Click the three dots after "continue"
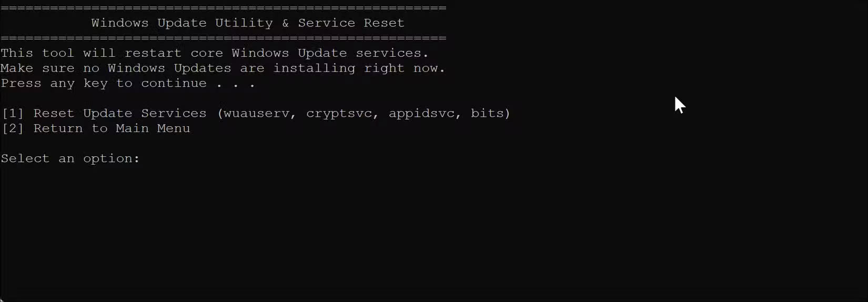This screenshot has width=868, height=302. [x=236, y=84]
